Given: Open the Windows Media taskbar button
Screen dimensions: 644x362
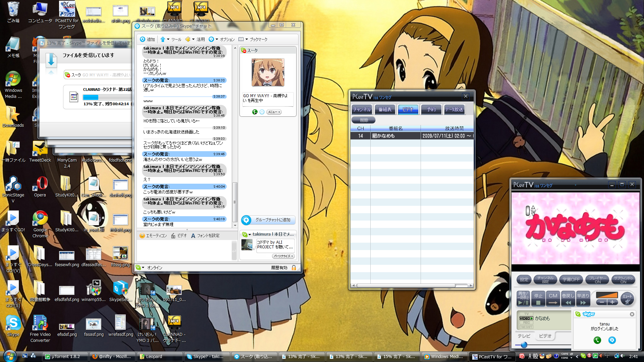Looking at the screenshot, I should point(444,357).
